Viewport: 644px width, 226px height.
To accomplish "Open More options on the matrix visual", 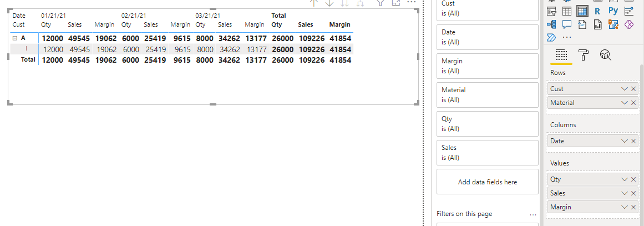I will (x=411, y=2).
